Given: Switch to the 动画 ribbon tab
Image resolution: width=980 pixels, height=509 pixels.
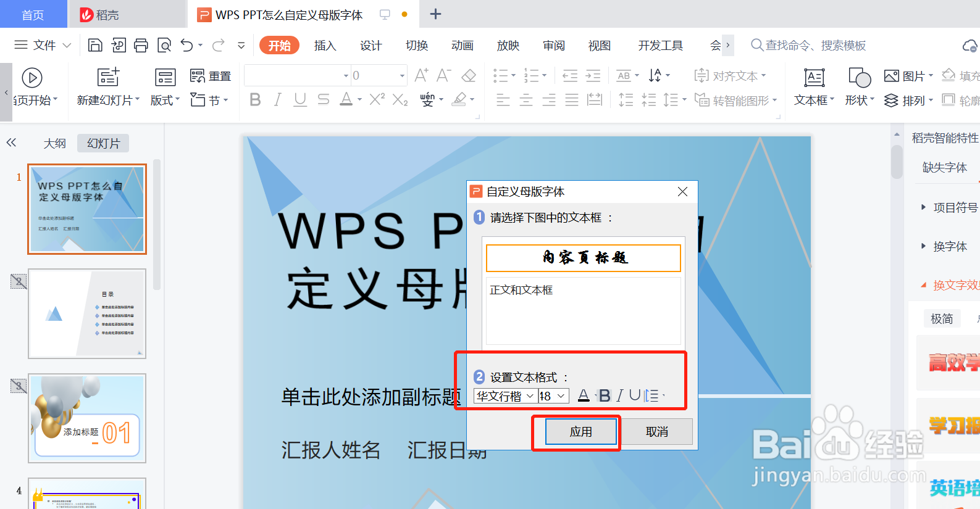Looking at the screenshot, I should [x=463, y=46].
